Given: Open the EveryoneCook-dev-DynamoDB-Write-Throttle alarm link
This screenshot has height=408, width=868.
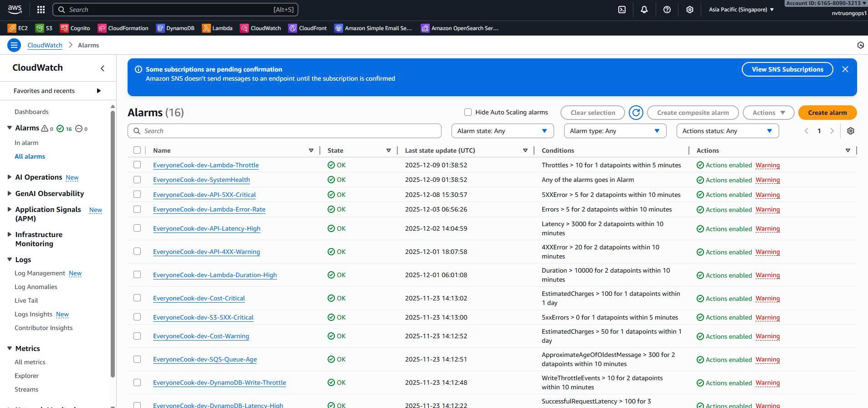Looking at the screenshot, I should (220, 382).
